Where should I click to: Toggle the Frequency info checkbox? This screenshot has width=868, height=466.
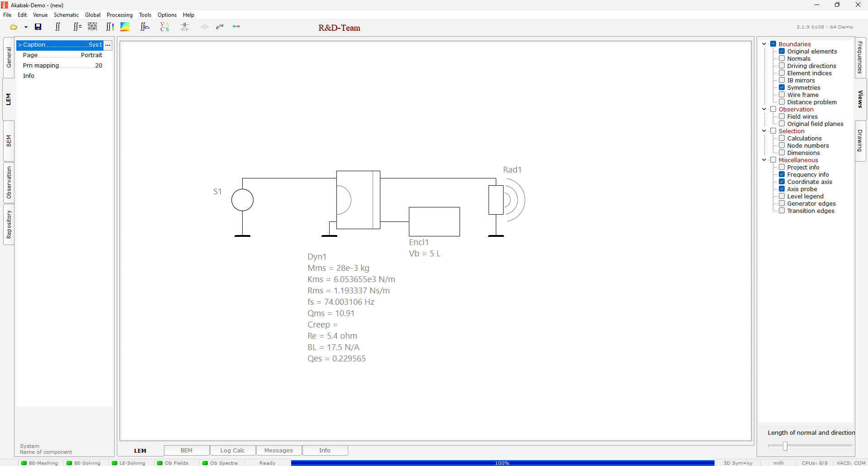point(782,174)
